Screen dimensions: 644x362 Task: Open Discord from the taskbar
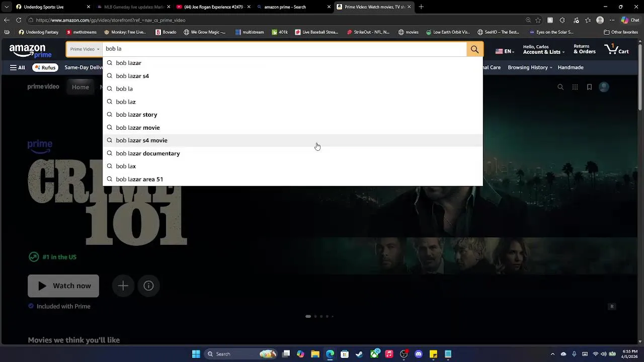coord(419,354)
